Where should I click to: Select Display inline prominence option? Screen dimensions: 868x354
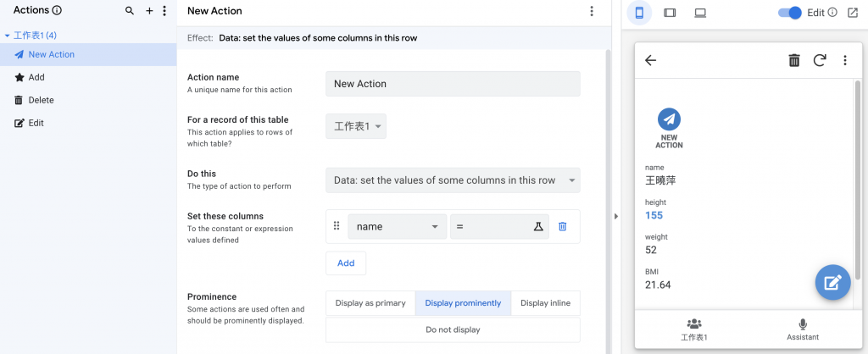(545, 303)
